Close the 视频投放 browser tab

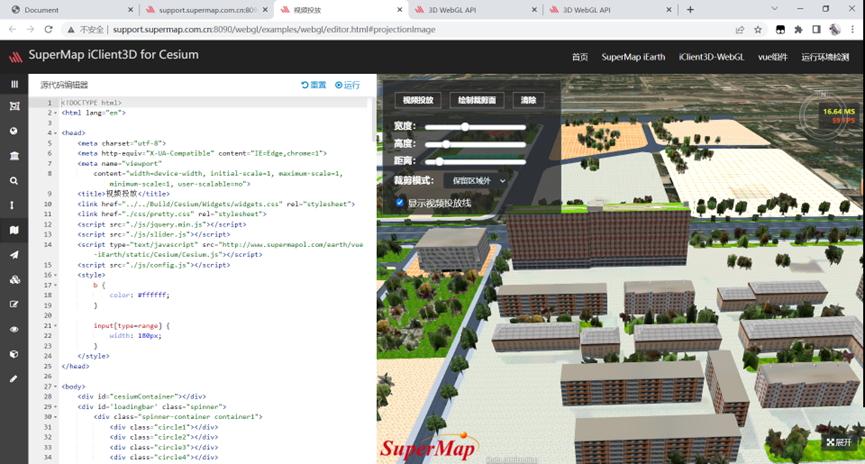coord(399,10)
